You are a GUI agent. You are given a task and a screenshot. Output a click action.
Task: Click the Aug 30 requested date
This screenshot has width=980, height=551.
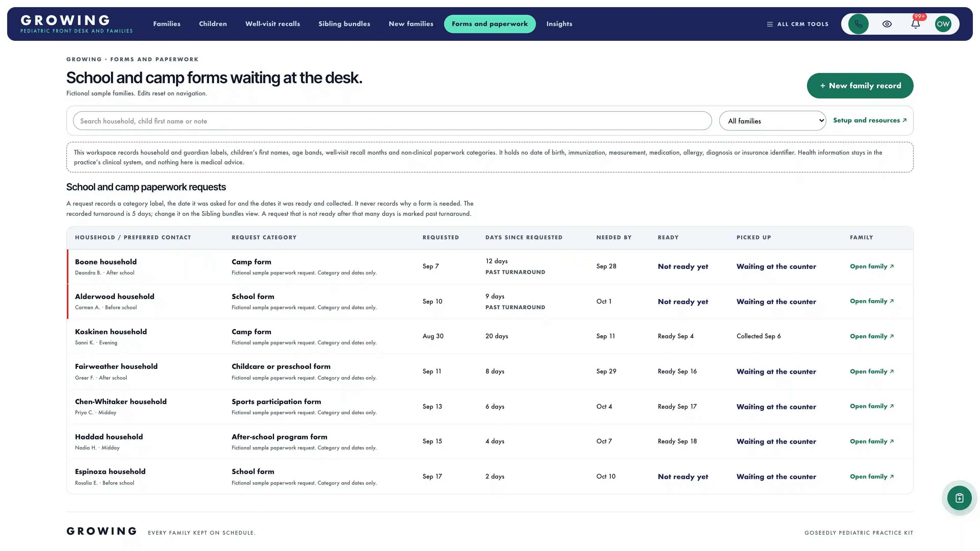tap(433, 336)
